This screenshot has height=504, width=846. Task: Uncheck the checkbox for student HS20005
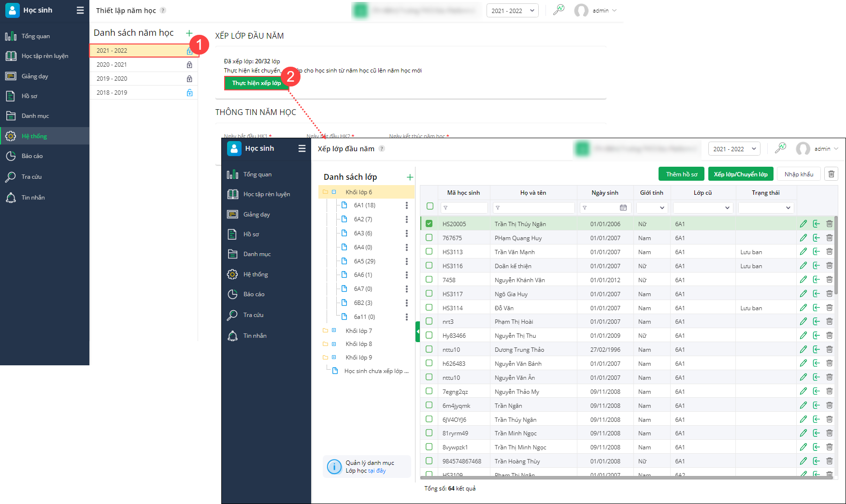(429, 224)
